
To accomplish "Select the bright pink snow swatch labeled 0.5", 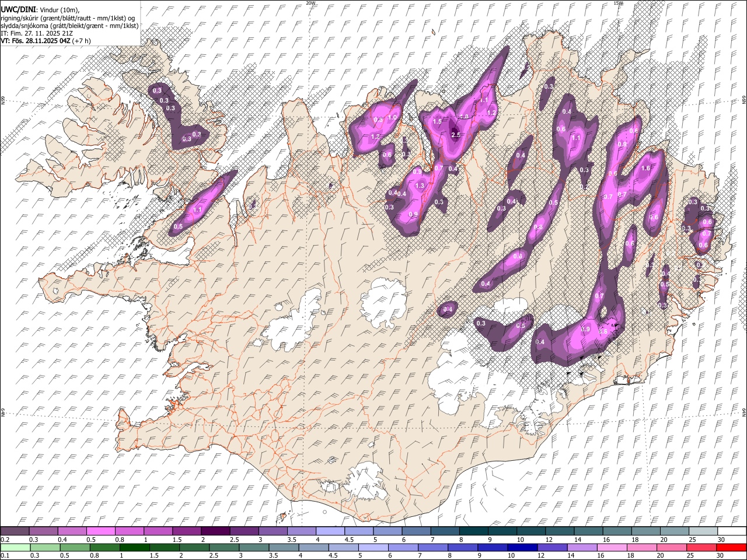I will click(x=101, y=531).
